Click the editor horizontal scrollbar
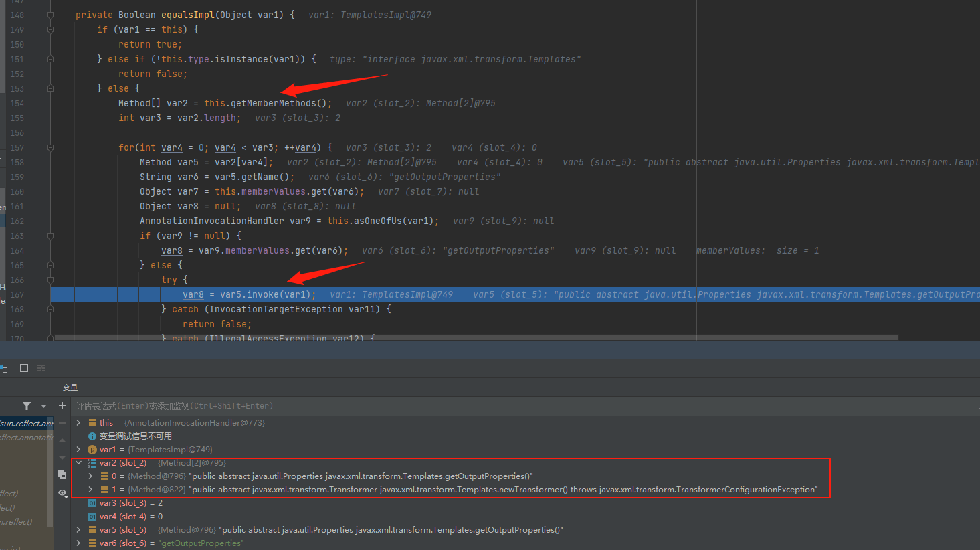The width and height of the screenshot is (980, 550). [x=476, y=337]
